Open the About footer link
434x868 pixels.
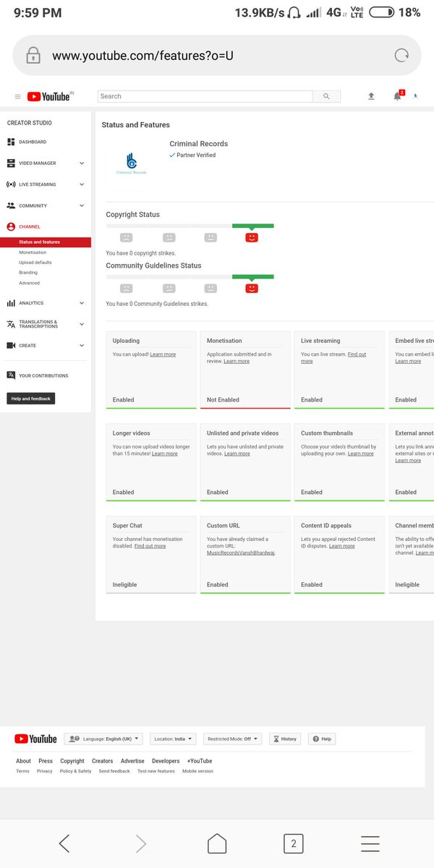tap(23, 761)
